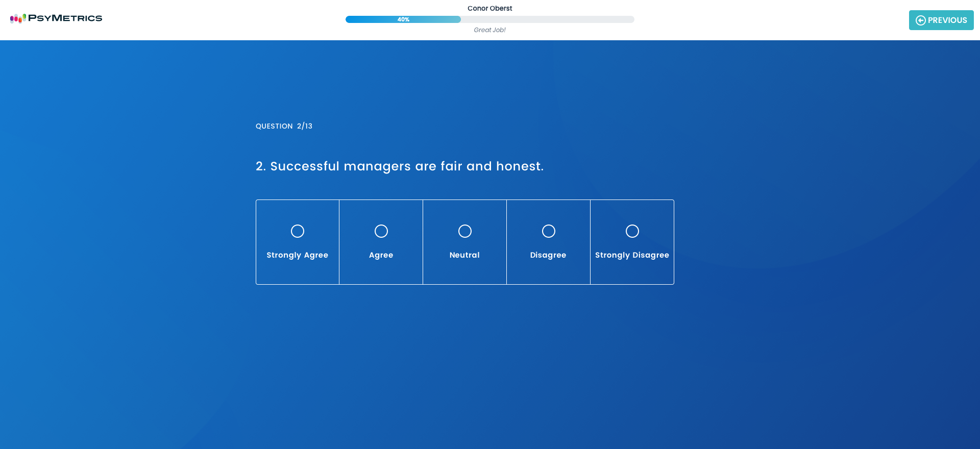Click the 'Disagree' text label
The height and width of the screenshot is (449, 980).
(x=548, y=255)
